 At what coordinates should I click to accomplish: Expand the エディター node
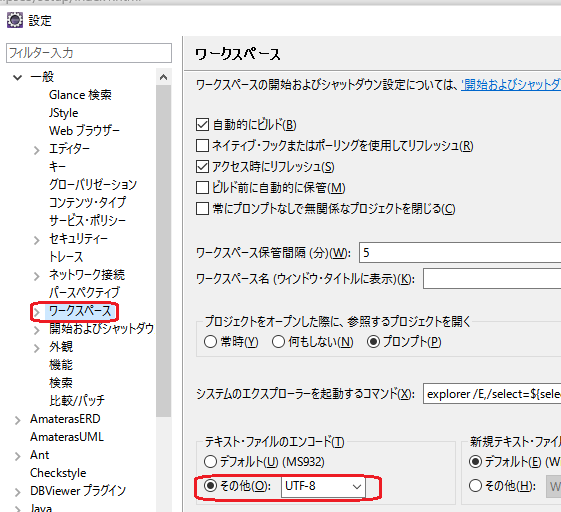36,150
